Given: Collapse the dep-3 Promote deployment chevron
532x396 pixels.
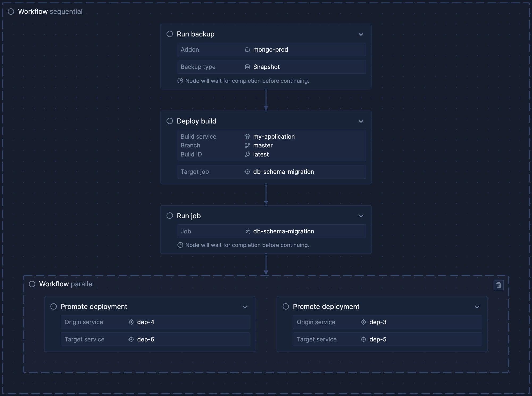Looking at the screenshot, I should [x=477, y=307].
